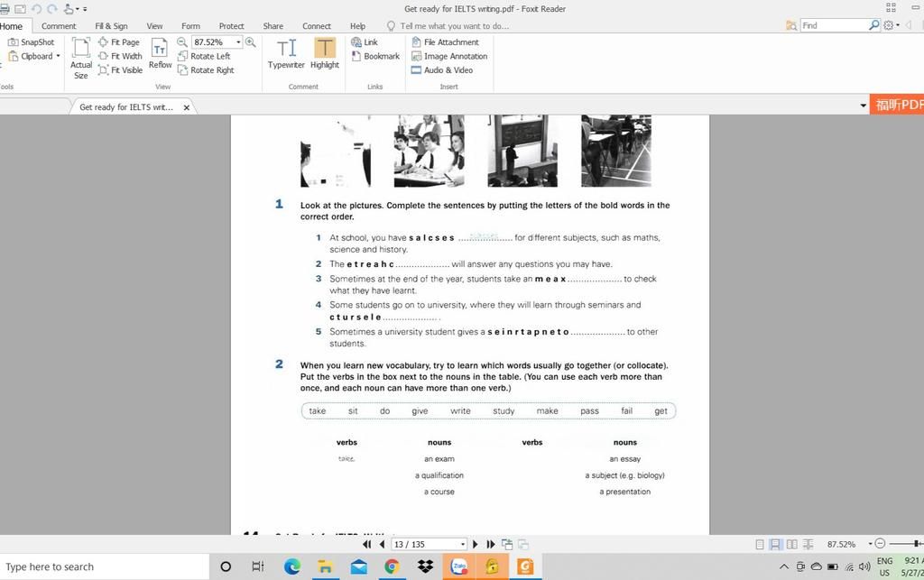Choose Fit Page view
The height and width of the screenshot is (580, 924).
coord(119,41)
